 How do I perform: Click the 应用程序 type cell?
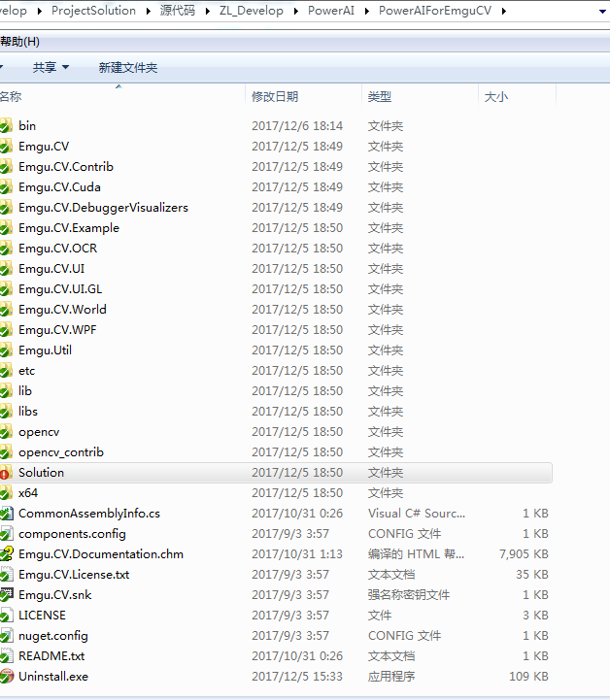click(391, 677)
